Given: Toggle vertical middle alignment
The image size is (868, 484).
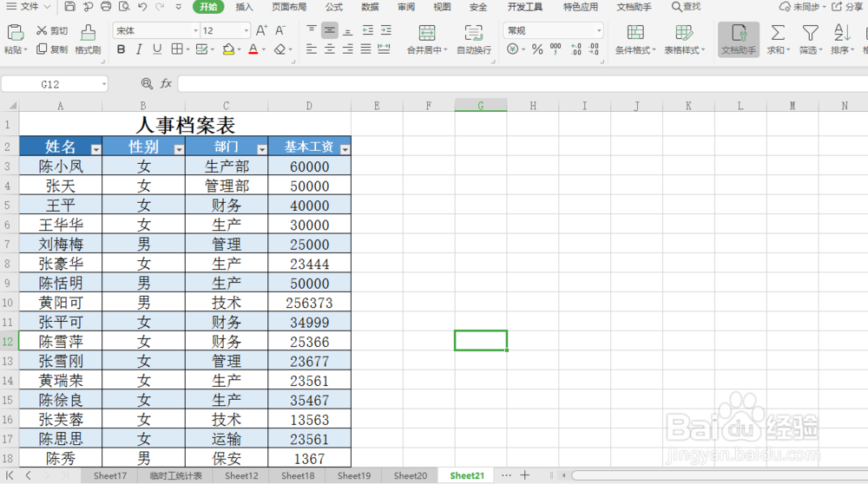Looking at the screenshot, I should coord(329,29).
